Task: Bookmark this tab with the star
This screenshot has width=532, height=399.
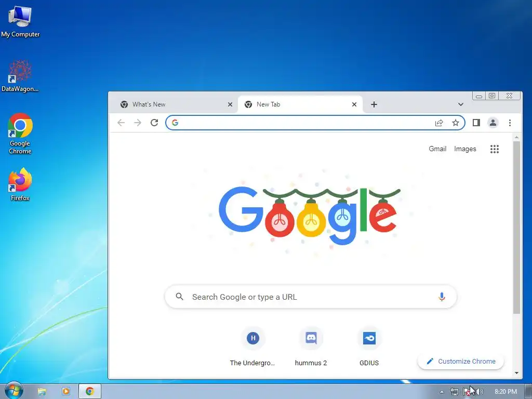Action: pos(455,123)
